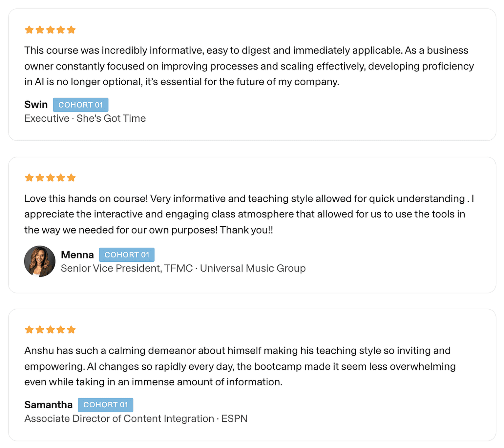Click the "Executive · She's Got Time" subtitle
The image size is (504, 448).
point(85,118)
